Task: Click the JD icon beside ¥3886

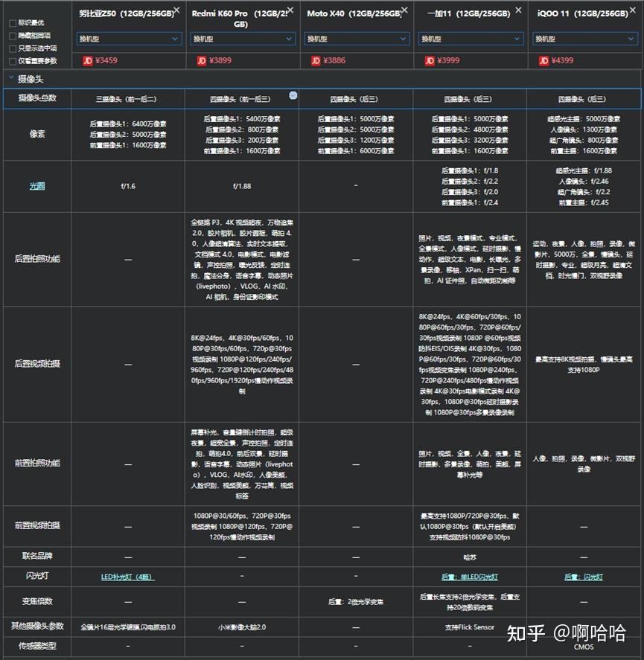Action: pos(316,61)
